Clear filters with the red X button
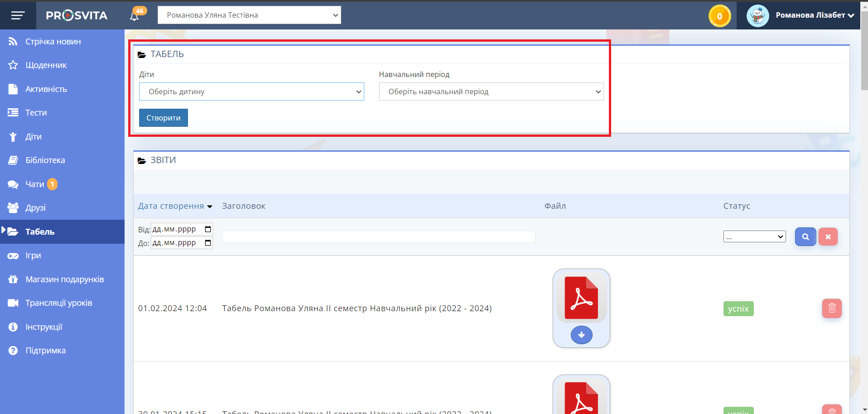Viewport: 868px width, 414px height. click(828, 237)
